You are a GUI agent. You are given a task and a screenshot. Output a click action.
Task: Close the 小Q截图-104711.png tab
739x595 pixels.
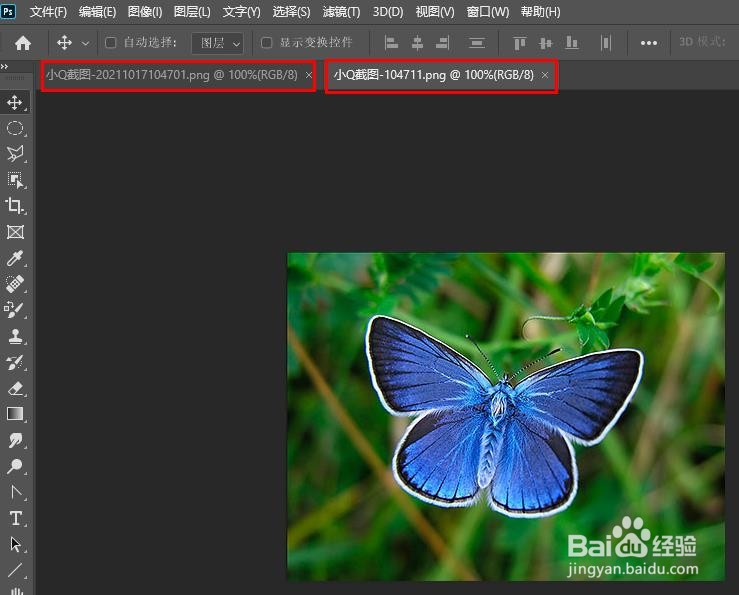point(545,75)
